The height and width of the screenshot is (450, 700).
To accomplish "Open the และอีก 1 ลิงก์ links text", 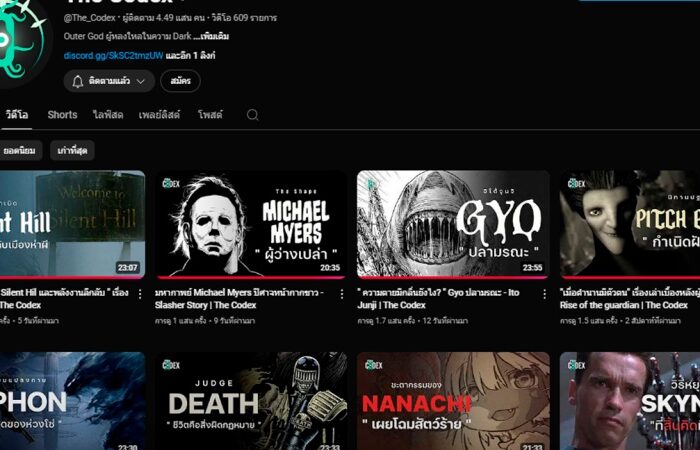I will (191, 56).
